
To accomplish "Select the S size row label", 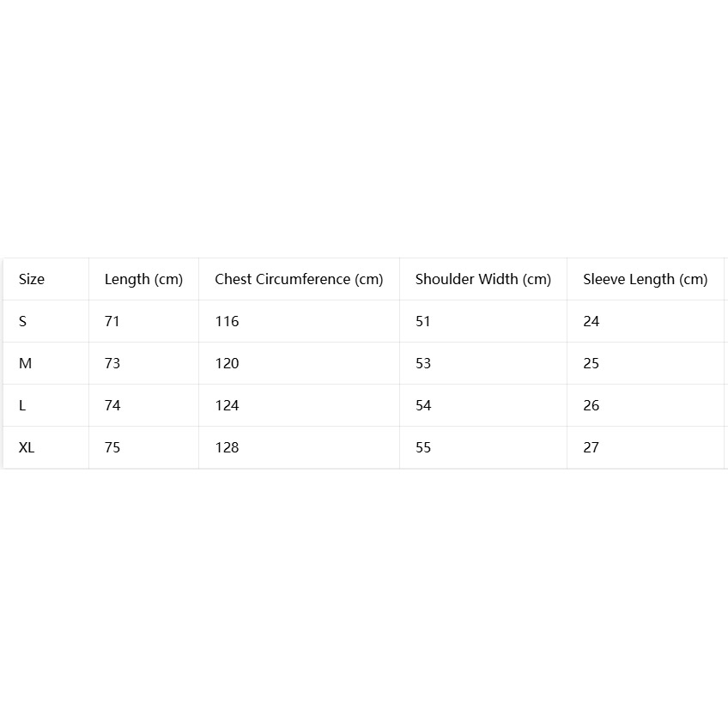I will pyautogui.click(x=22, y=321).
